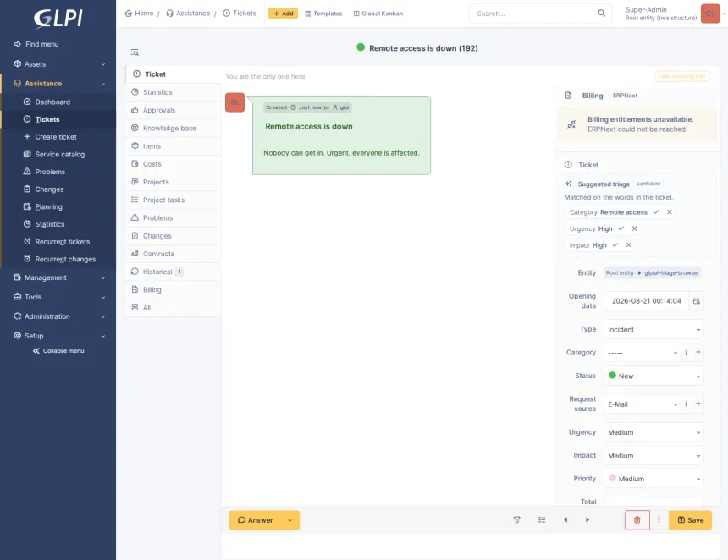Click the Add button
The image size is (728, 560).
pos(284,14)
